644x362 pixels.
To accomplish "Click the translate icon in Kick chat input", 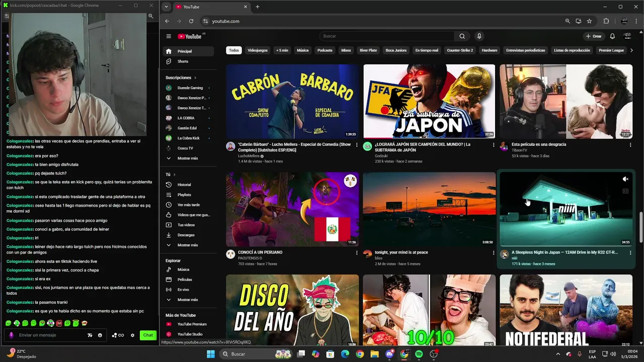I will click(90, 335).
